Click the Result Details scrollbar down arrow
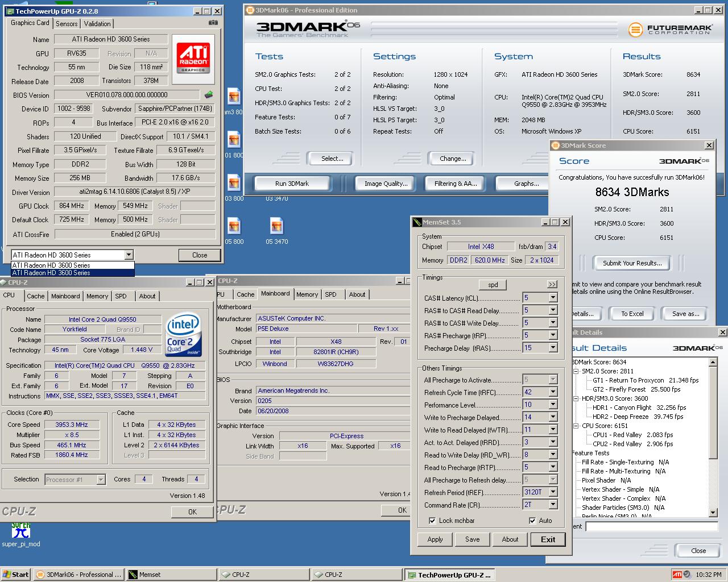This screenshot has height=582, width=728. (713, 513)
